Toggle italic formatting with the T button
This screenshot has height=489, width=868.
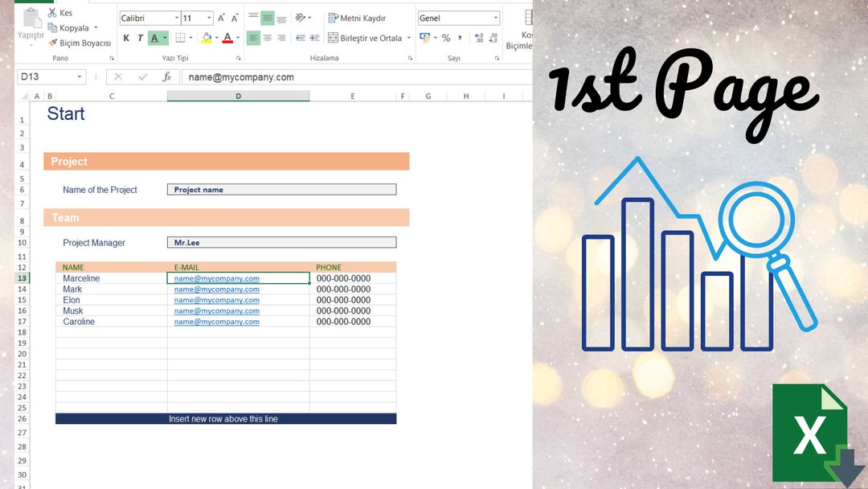click(140, 37)
